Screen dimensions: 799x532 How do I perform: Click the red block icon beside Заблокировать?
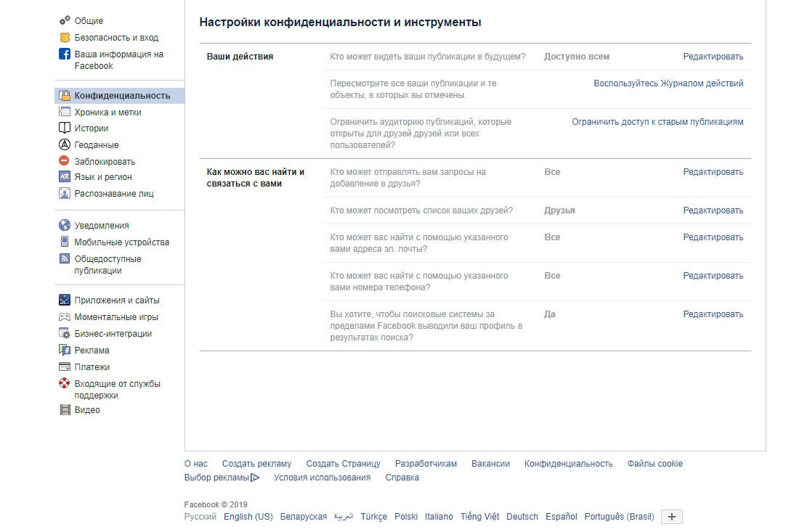pos(64,161)
